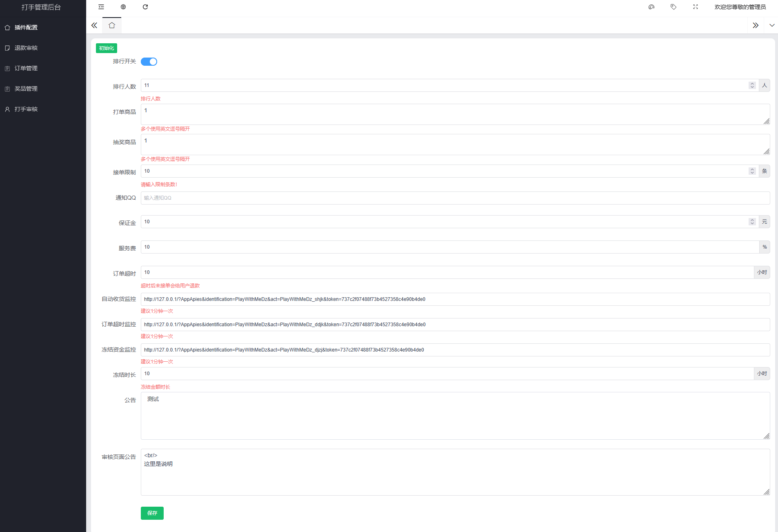The height and width of the screenshot is (532, 778).
Task: Click the 排行人数 number stepper arrows
Action: 752,85
